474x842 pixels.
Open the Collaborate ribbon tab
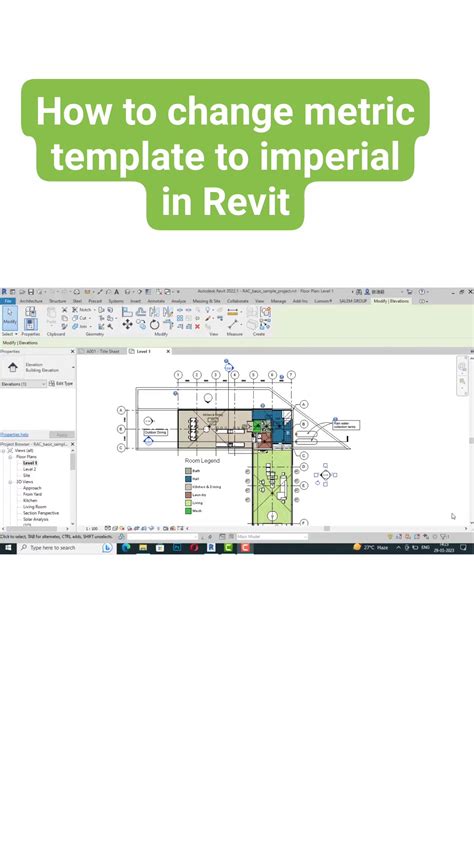(238, 301)
